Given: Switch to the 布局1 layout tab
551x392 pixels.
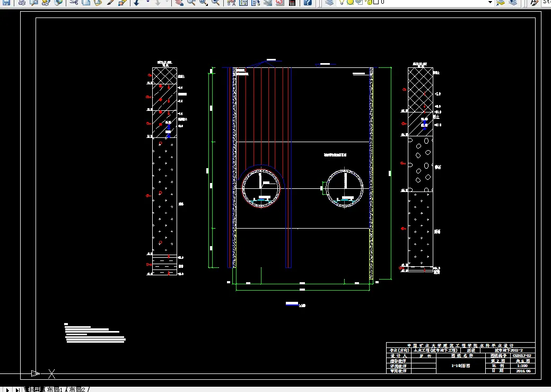Looking at the screenshot, I should click(x=55, y=389).
